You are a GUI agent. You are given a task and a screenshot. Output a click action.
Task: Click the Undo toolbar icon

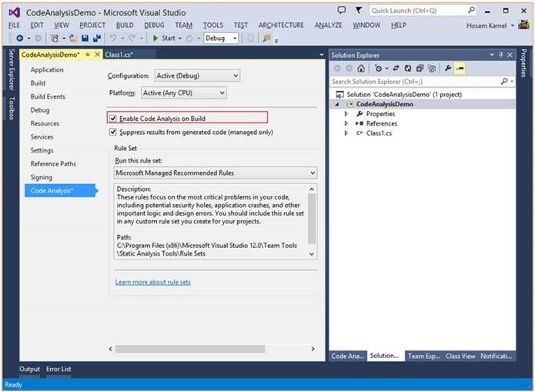point(113,39)
